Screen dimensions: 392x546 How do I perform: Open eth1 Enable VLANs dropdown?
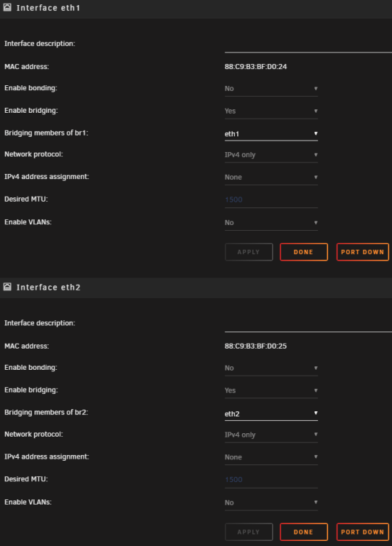pyautogui.click(x=271, y=223)
